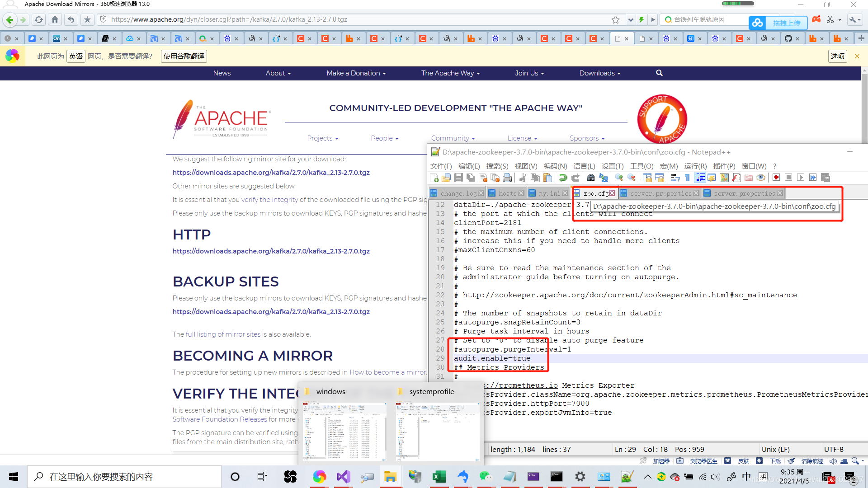The height and width of the screenshot is (488, 868).
Task: Toggle the indent guide toolbar button
Action: (x=700, y=178)
